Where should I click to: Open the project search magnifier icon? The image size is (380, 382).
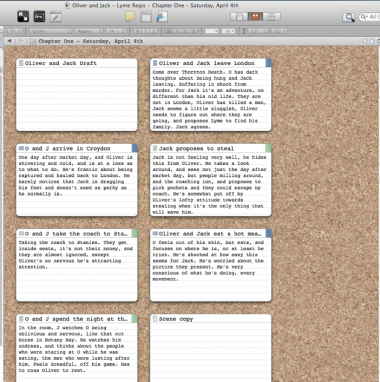point(348,17)
